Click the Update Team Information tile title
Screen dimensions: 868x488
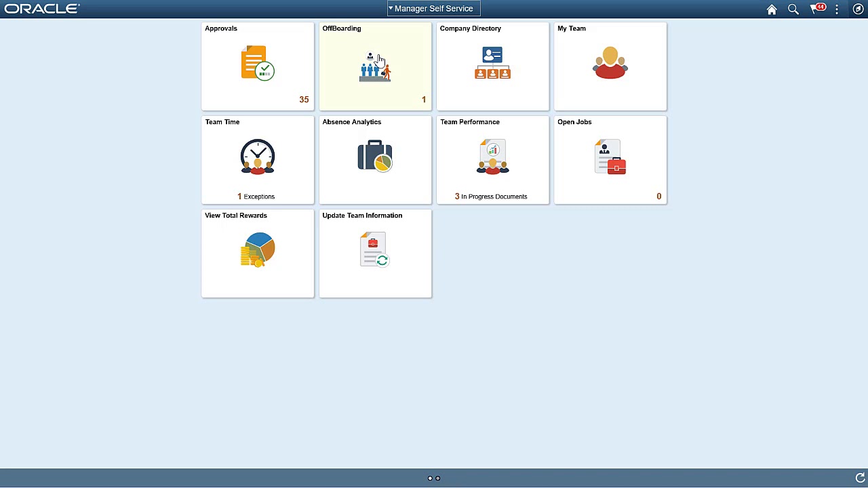tap(362, 216)
